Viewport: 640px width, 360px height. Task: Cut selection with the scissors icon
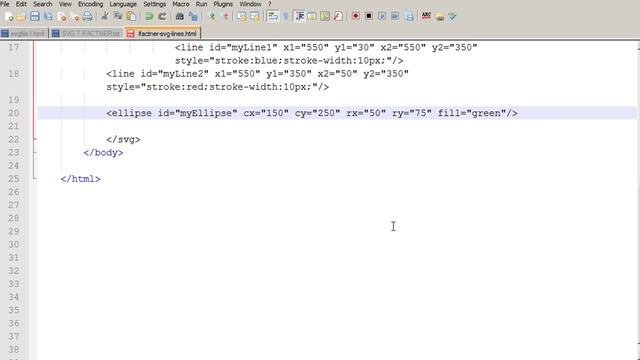click(105, 16)
